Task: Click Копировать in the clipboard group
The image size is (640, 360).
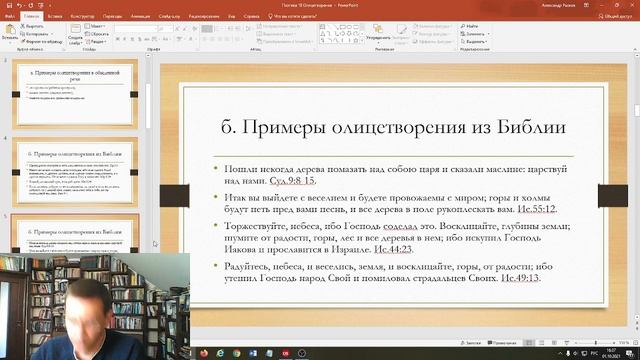Action: (x=34, y=34)
